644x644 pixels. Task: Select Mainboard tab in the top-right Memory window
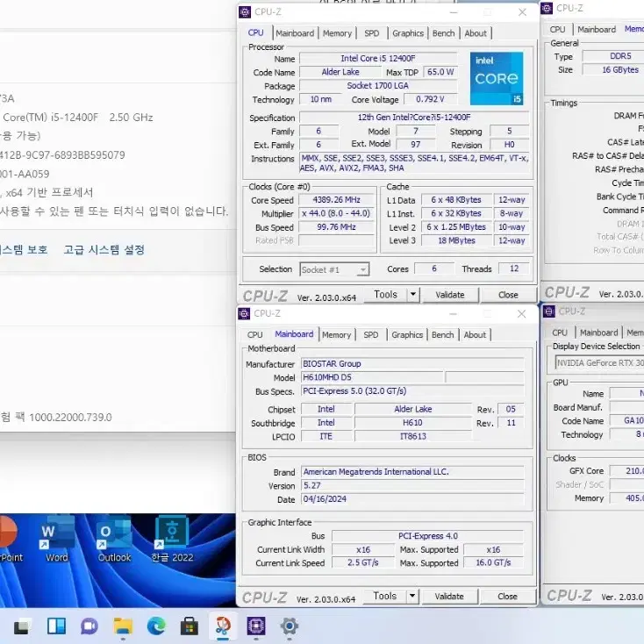(597, 30)
